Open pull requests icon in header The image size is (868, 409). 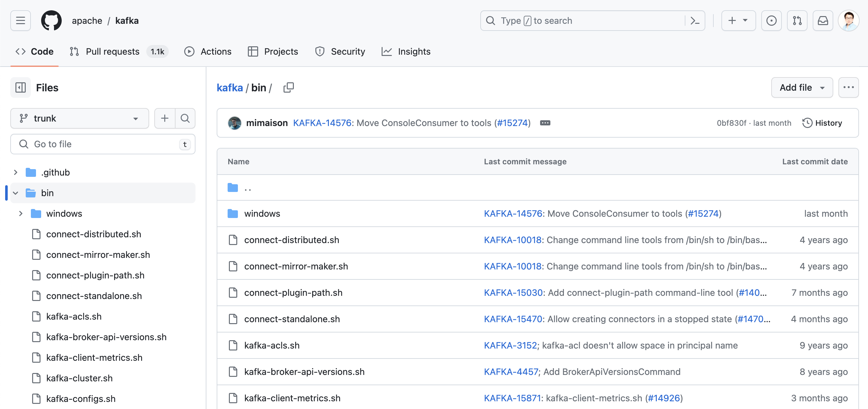pyautogui.click(x=797, y=21)
